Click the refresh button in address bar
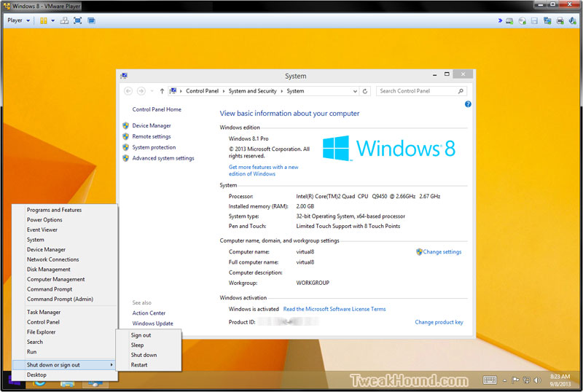This screenshot has width=583, height=392. pos(365,91)
